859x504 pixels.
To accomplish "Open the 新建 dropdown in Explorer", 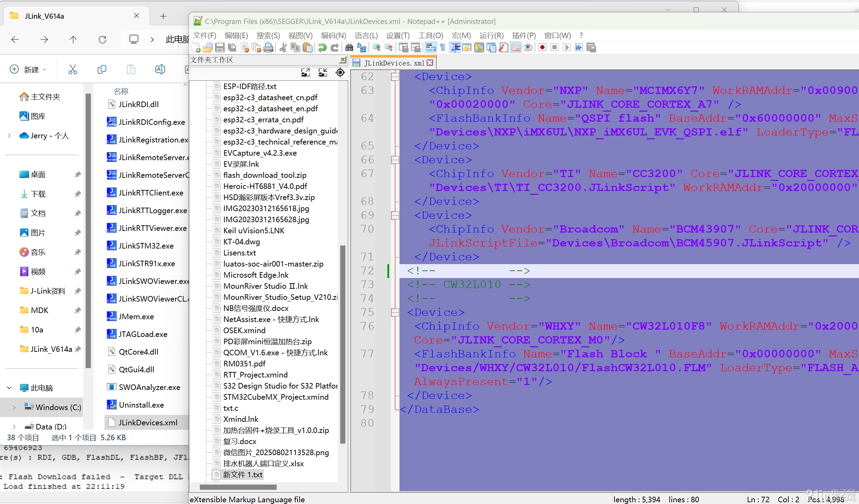I will [x=28, y=69].
